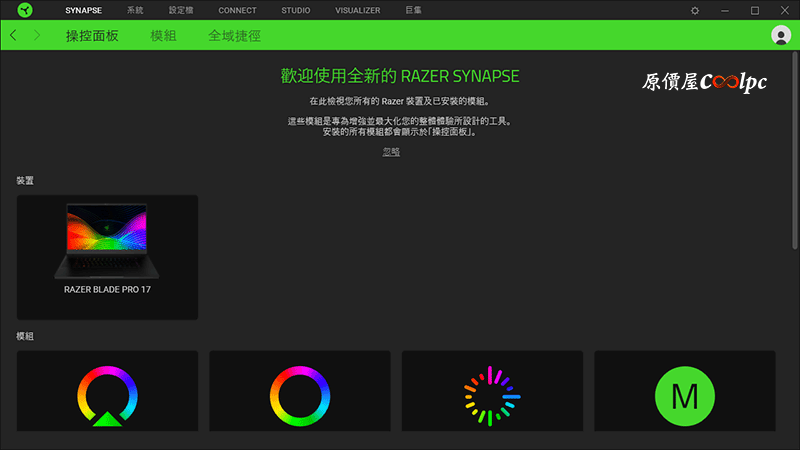This screenshot has width=800, height=450.
Task: Select the 全域捷徑 sub-tab
Action: point(235,36)
